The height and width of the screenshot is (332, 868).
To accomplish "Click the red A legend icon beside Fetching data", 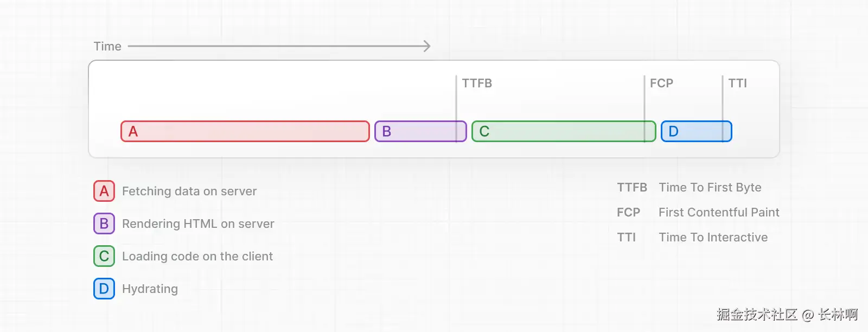I will coord(104,191).
